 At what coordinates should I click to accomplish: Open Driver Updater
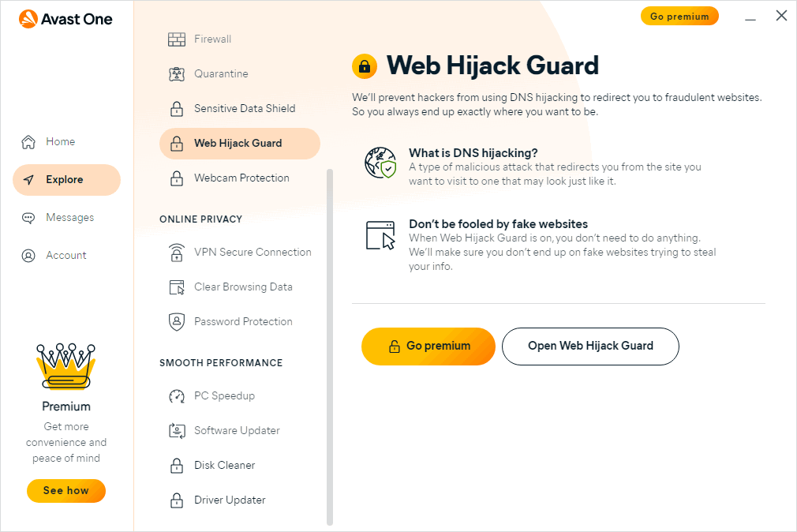point(240,500)
